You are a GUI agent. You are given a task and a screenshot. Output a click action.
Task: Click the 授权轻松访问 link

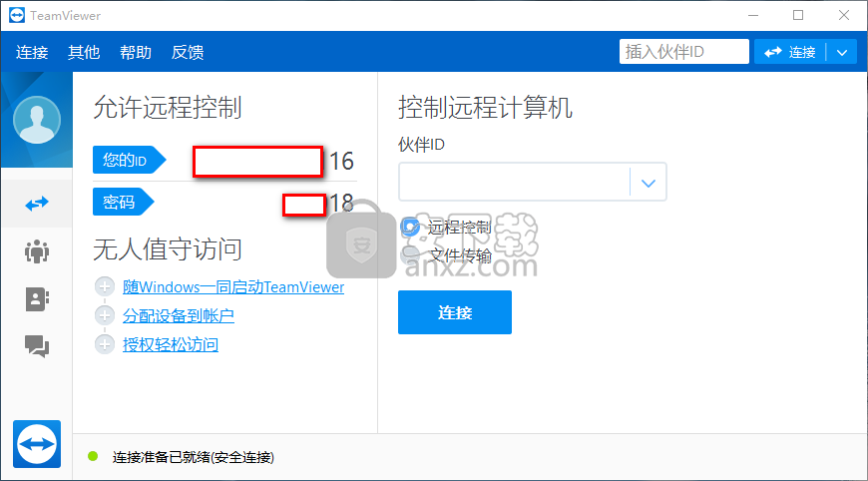tap(171, 344)
